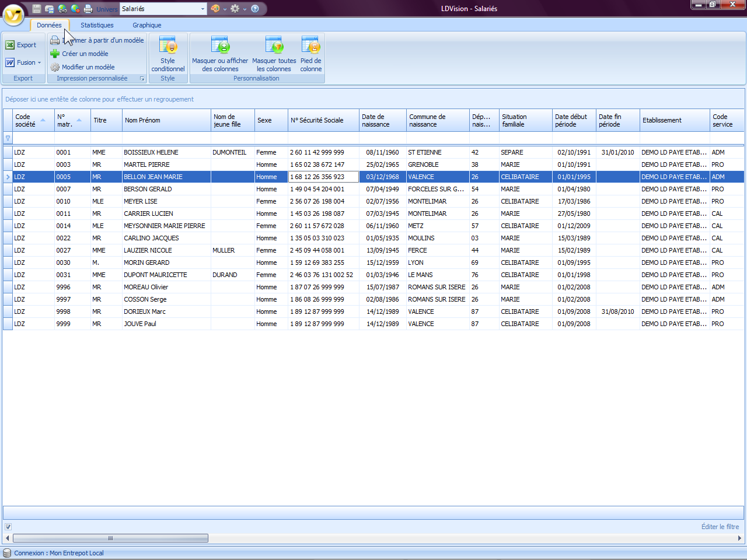Click the save floppy disk icon
The image size is (747, 560).
pos(37,9)
